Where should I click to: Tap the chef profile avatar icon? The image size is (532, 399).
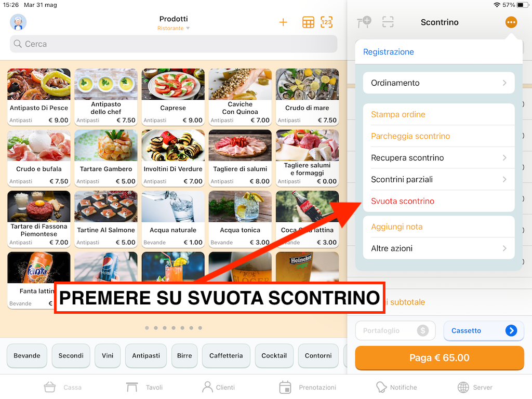(18, 22)
